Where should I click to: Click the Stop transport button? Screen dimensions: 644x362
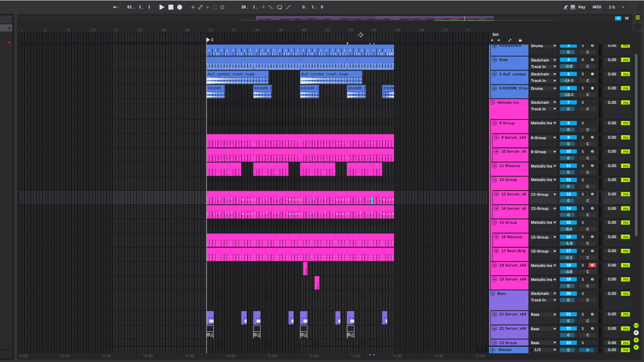(171, 7)
